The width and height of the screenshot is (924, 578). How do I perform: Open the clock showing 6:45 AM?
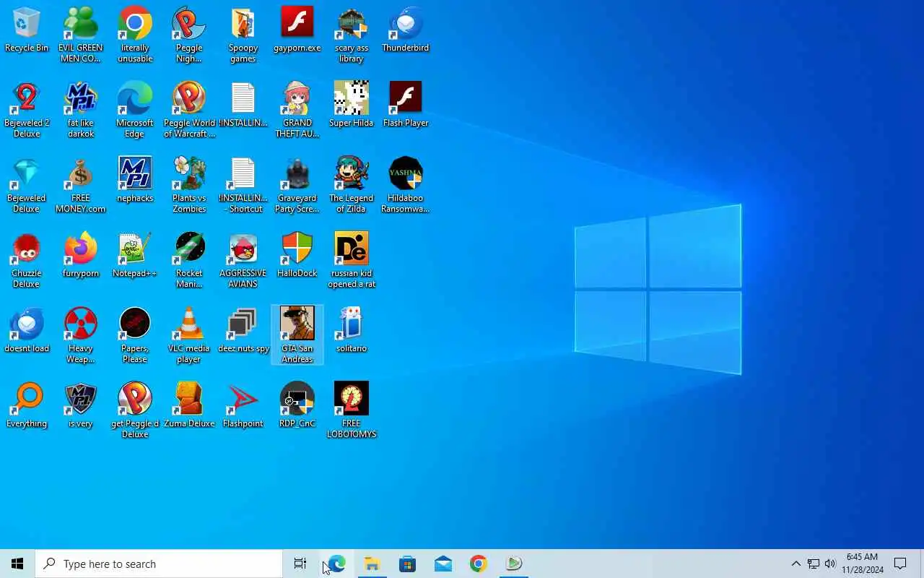click(x=862, y=564)
